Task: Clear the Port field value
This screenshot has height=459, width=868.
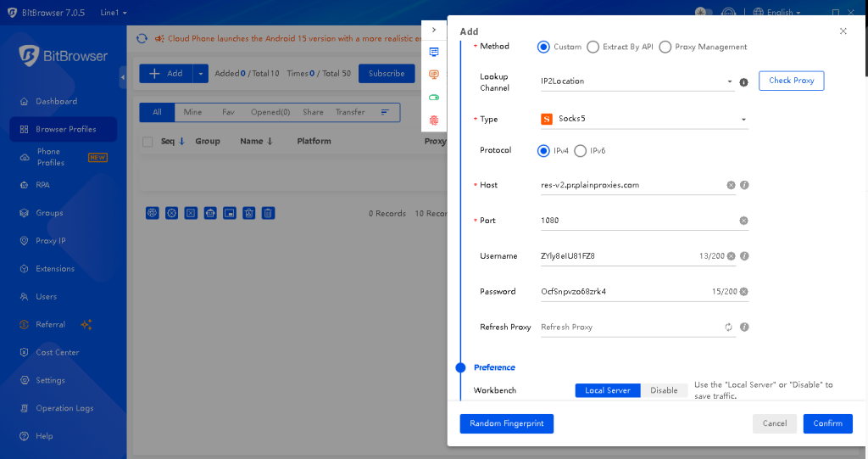Action: tap(744, 221)
